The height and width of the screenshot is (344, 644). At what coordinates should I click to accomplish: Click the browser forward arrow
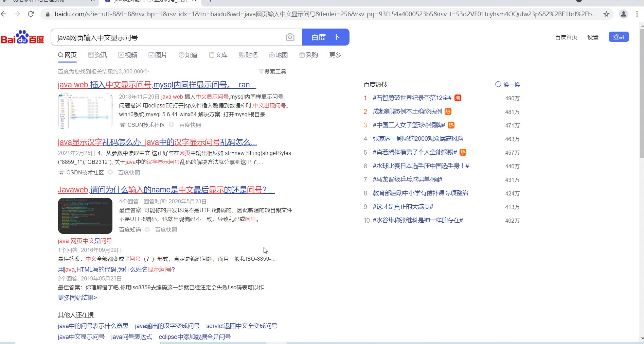tap(17, 14)
